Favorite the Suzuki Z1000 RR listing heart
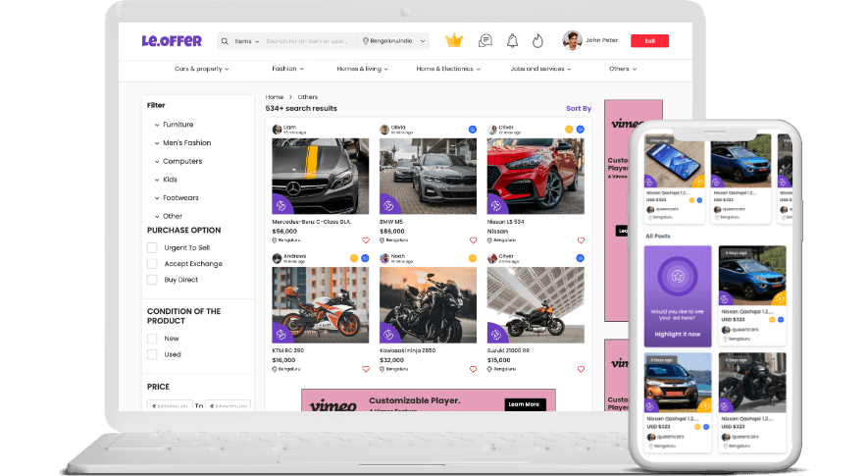The width and height of the screenshot is (868, 476). [581, 369]
